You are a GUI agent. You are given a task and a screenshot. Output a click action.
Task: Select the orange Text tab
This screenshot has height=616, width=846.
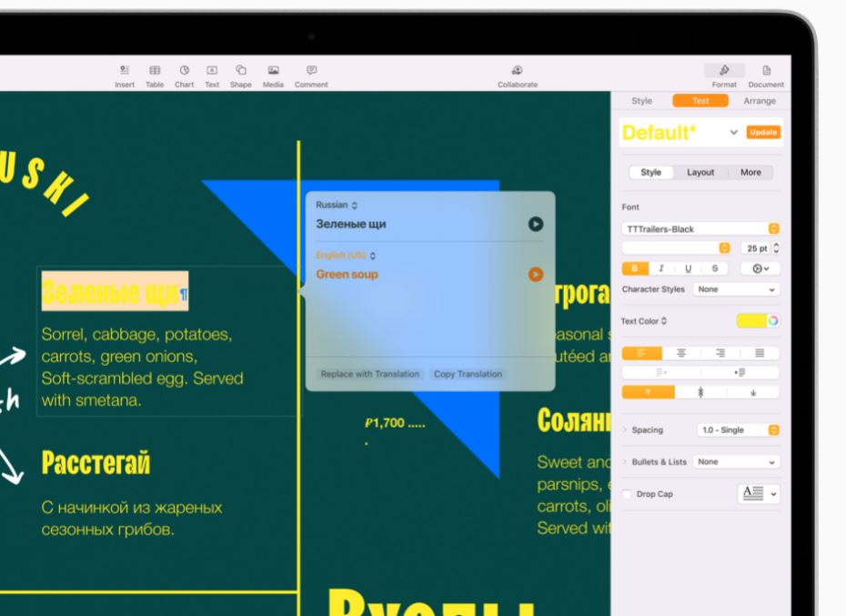click(x=700, y=101)
